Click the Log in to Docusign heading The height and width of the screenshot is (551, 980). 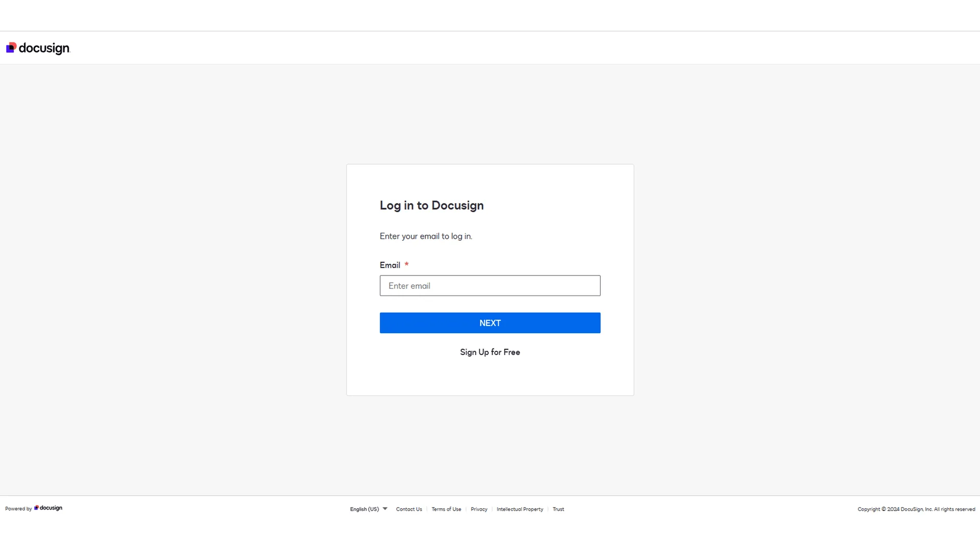[431, 205]
